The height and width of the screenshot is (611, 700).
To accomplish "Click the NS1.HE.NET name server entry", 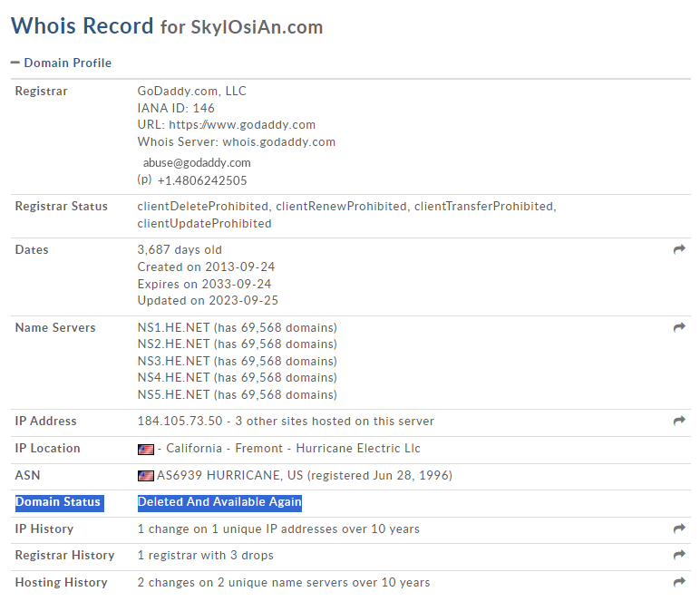I will (237, 327).
